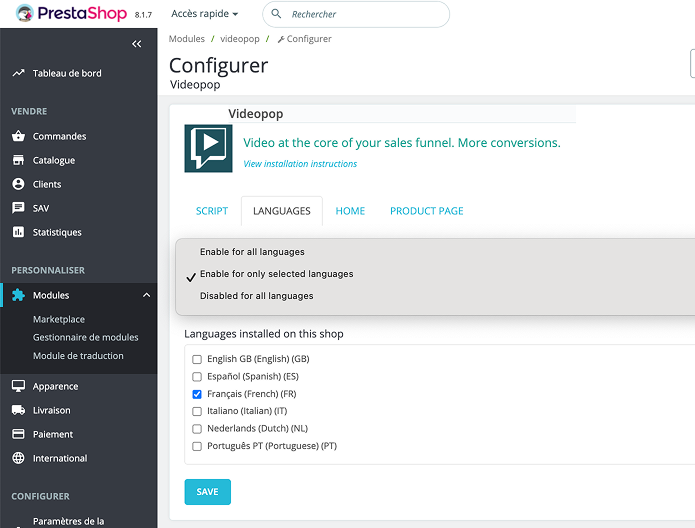Screen dimensions: 695x528
Task: Select Enable for all languages option
Action: (252, 252)
